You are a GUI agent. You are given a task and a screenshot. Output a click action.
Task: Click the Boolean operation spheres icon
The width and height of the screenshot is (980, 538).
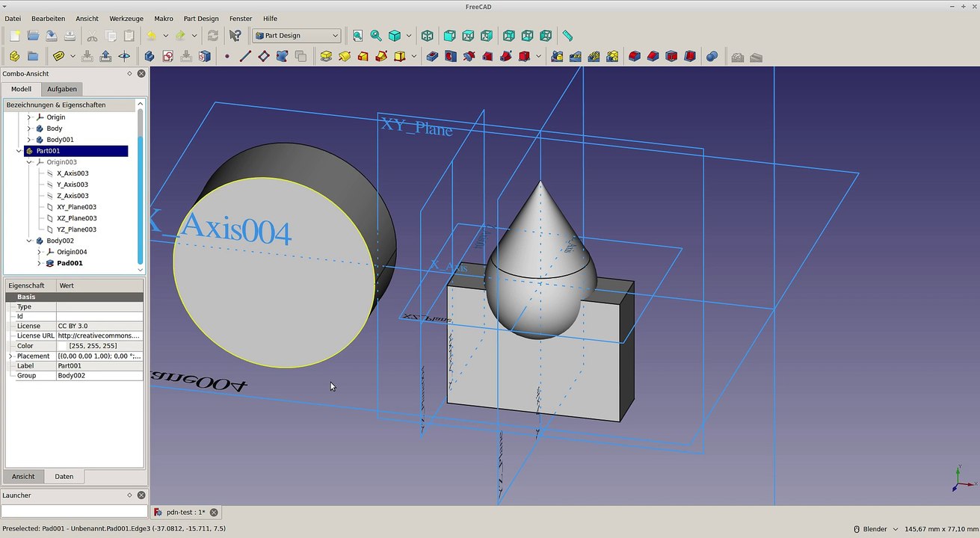click(x=712, y=56)
